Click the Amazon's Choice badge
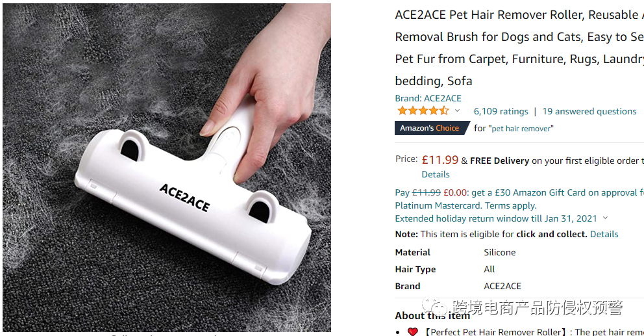This screenshot has height=336, width=644. (431, 128)
